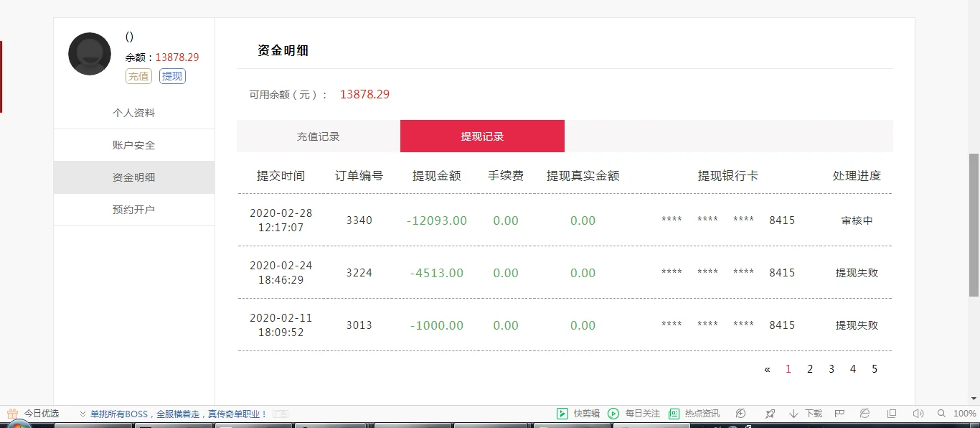The height and width of the screenshot is (428, 980).
Task: Click the zoom magnifier icon
Action: pyautogui.click(x=941, y=414)
